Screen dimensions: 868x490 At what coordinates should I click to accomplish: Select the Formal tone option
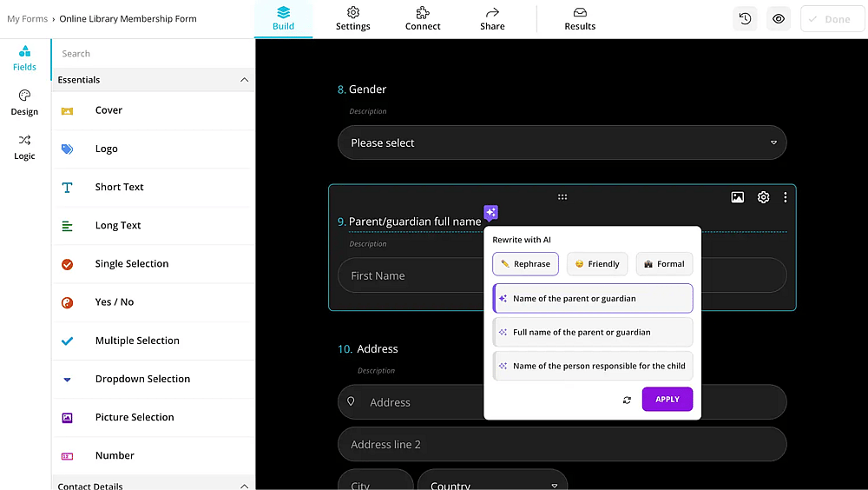[664, 264]
